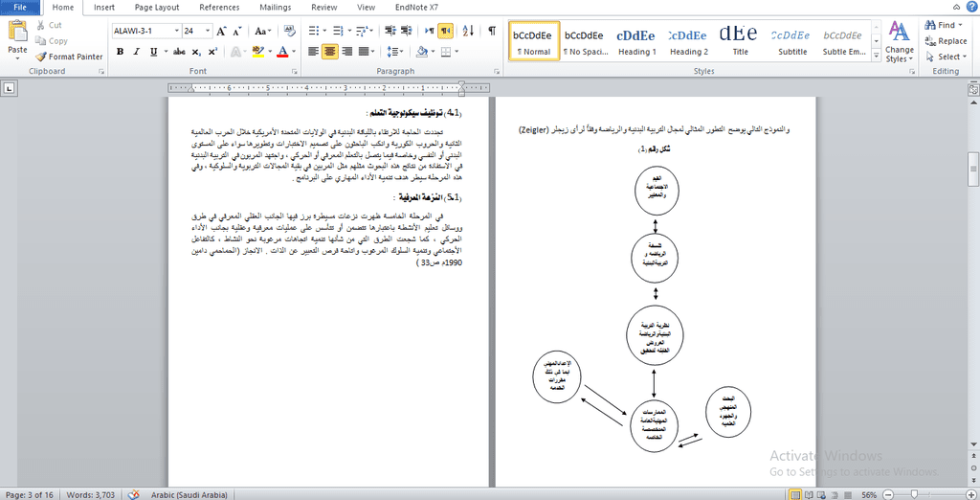Click the Decrease Indent icon
This screenshot has height=500, width=980.
pos(390,30)
